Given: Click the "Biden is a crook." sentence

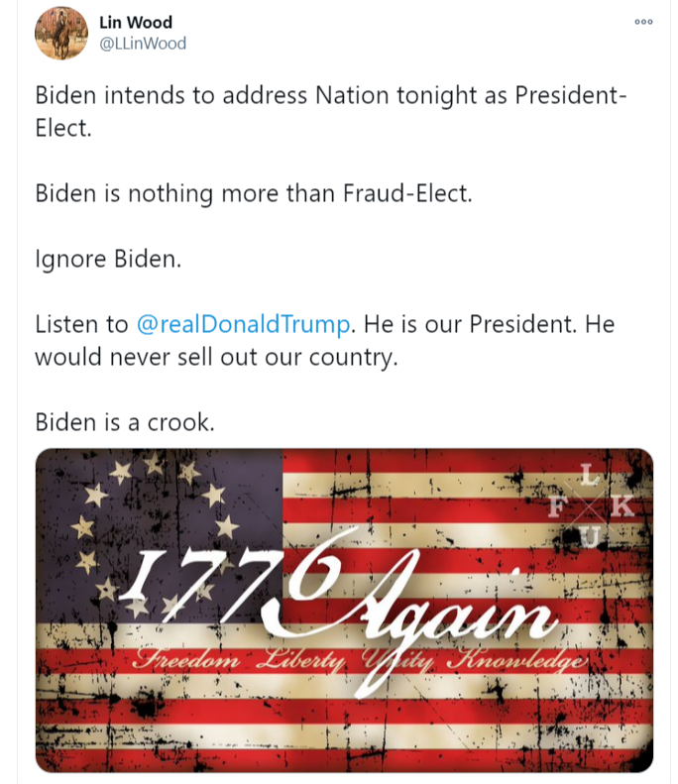Looking at the screenshot, I should coord(124,421).
